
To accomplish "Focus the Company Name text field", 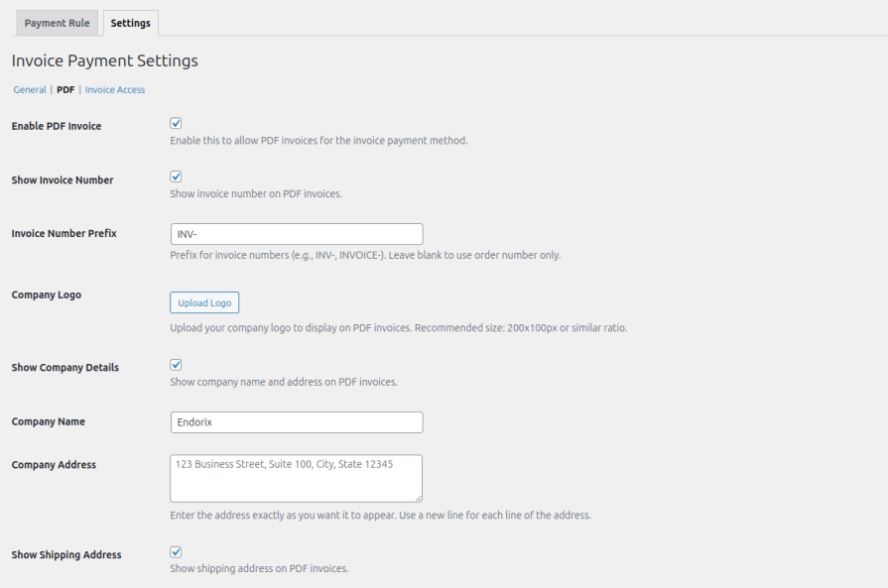I will [x=297, y=422].
